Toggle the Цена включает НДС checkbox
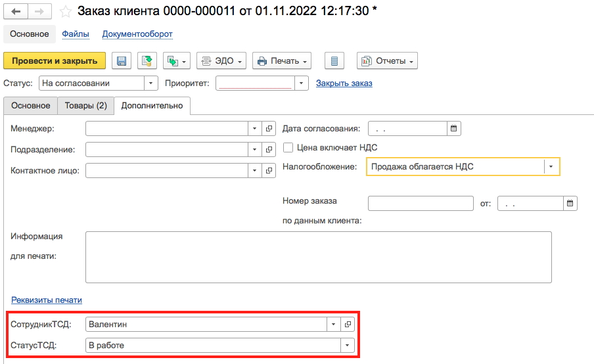 pyautogui.click(x=288, y=148)
